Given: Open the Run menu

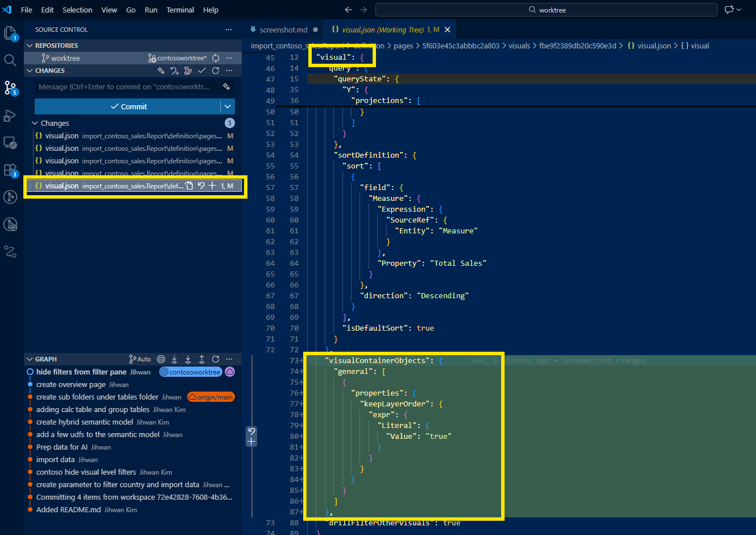Looking at the screenshot, I should (151, 10).
